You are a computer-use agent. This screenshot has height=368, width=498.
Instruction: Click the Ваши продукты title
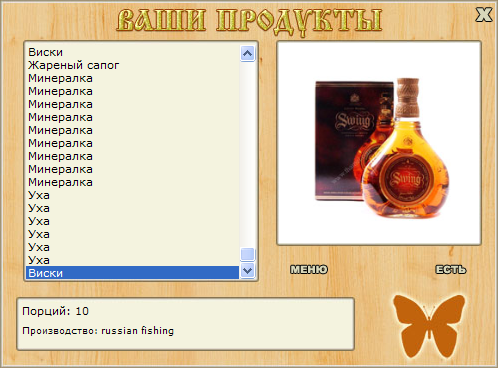(x=249, y=21)
